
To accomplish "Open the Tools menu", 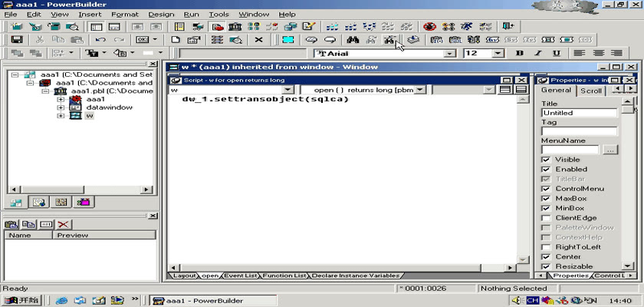I will click(219, 15).
